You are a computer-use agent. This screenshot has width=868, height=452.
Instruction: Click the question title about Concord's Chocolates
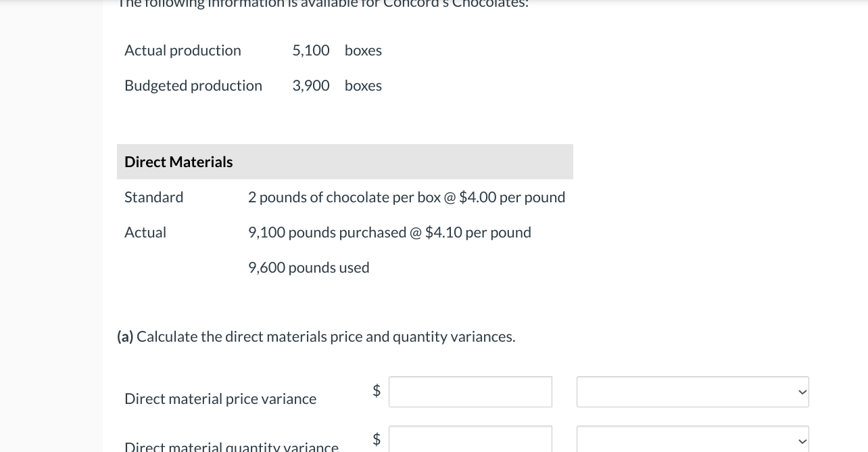[x=323, y=4]
